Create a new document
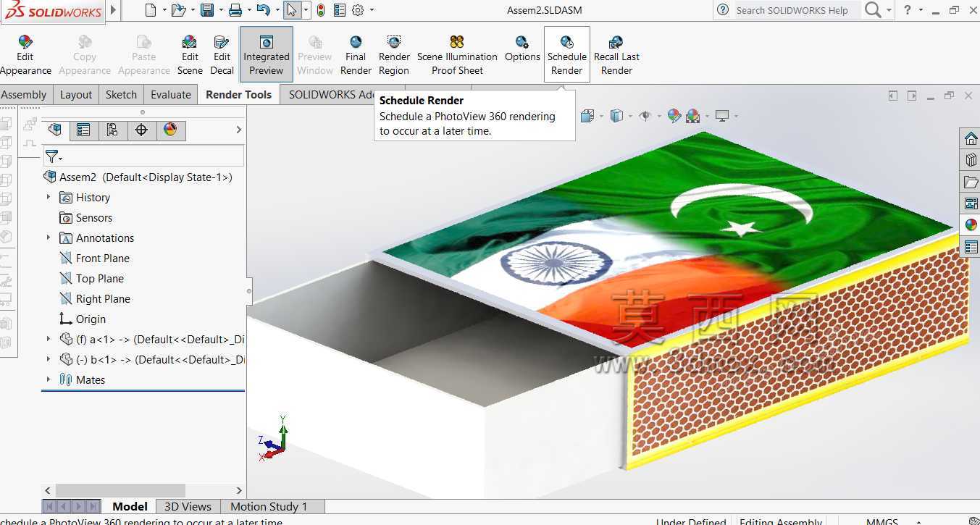The image size is (980, 525). pos(151,10)
